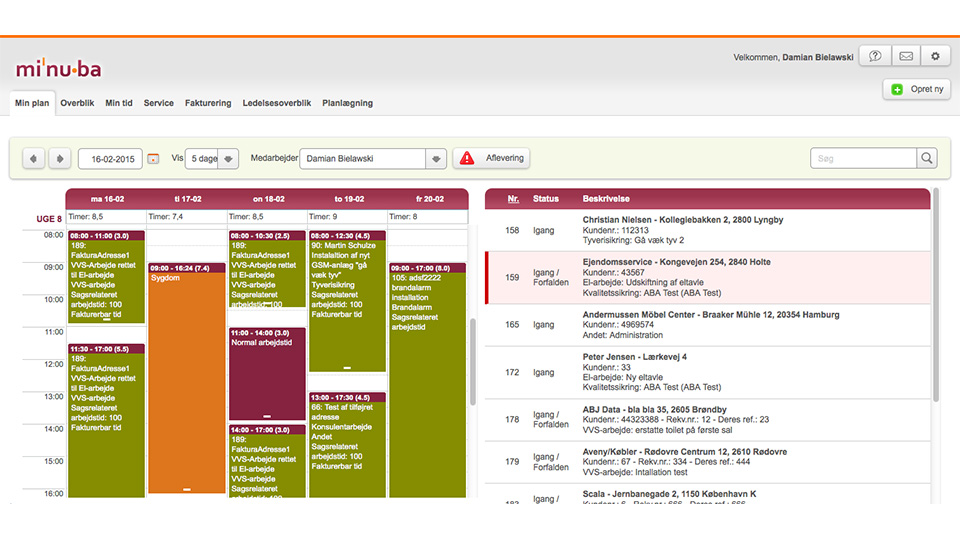Open order 165 Andermussen Möbel Center row
Screen dimensions: 960x540
708,324
